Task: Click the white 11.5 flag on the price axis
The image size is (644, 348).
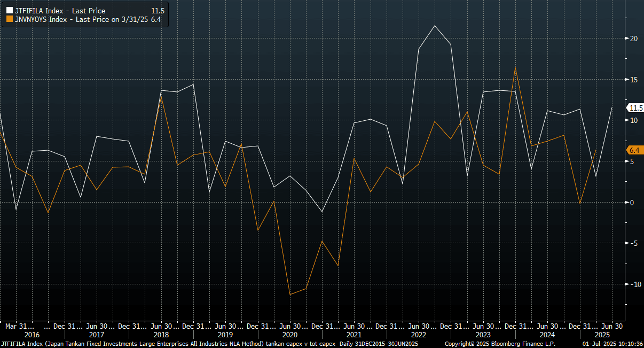Action: (x=635, y=108)
